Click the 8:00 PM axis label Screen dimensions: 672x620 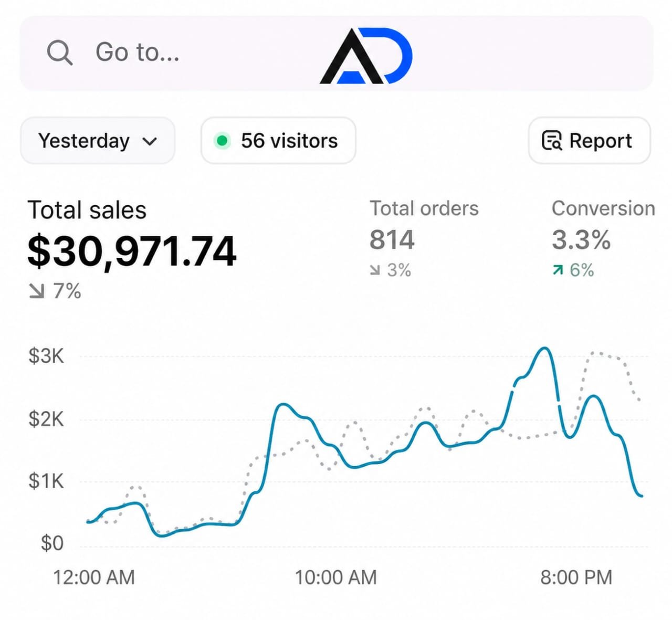point(576,577)
